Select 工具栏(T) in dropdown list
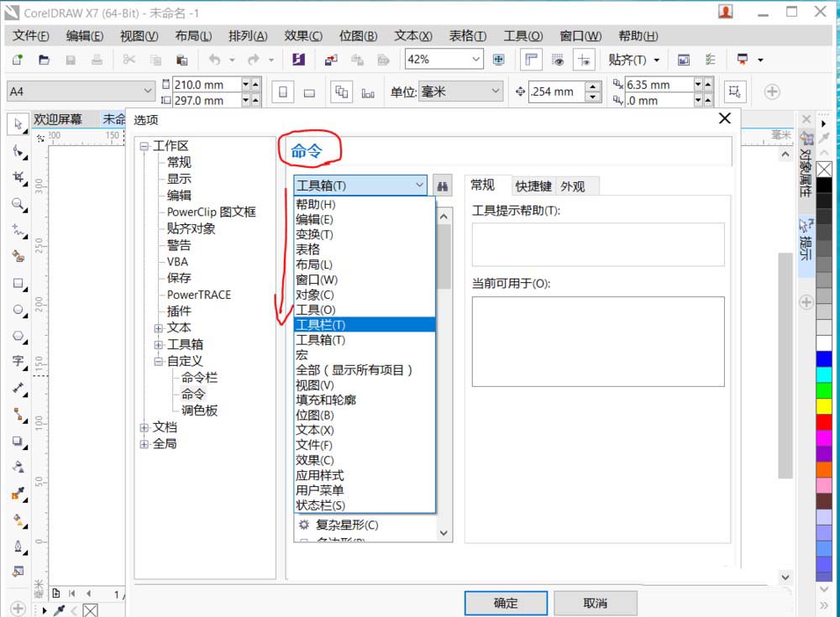840x617 pixels. pyautogui.click(x=365, y=325)
